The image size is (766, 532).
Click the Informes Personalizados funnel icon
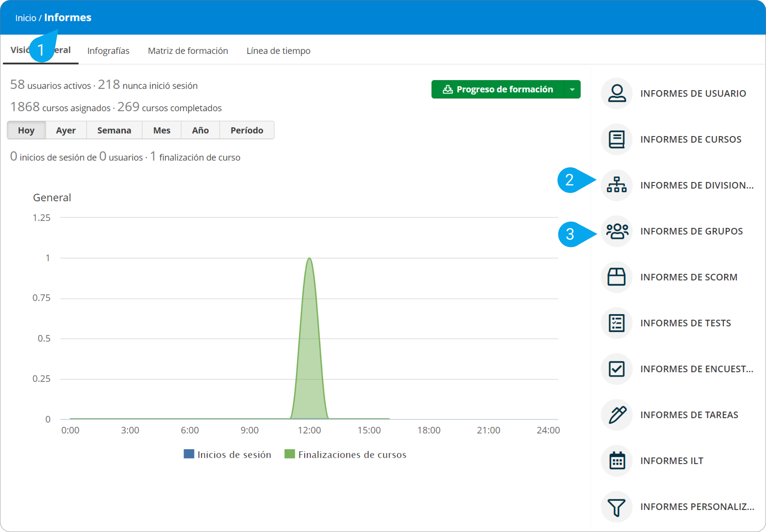pyautogui.click(x=617, y=507)
